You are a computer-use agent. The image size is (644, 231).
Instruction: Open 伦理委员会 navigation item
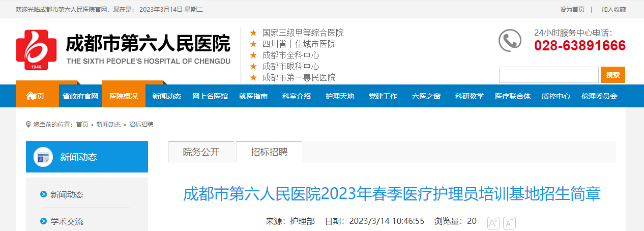point(599,96)
